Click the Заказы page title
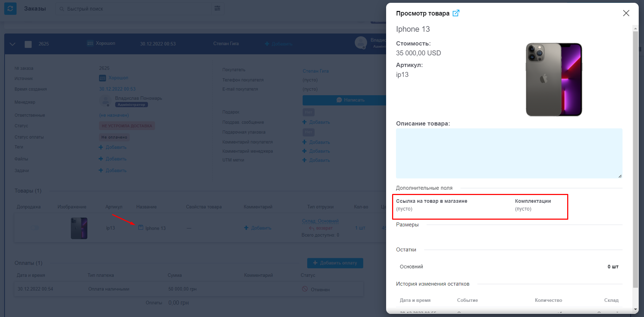Viewport: 644px width, 317px height. (x=35, y=8)
